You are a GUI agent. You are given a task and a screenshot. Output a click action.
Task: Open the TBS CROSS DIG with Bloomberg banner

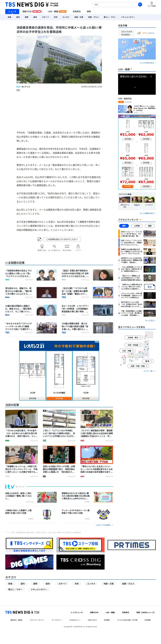pyautogui.click(x=80, y=562)
